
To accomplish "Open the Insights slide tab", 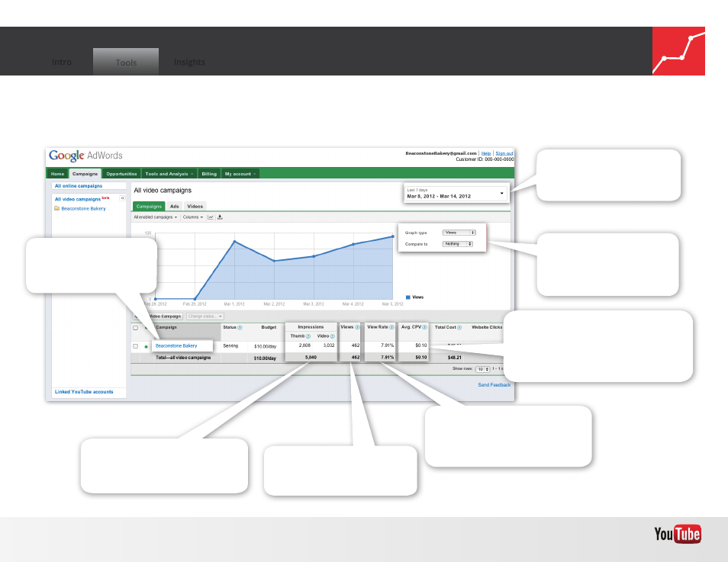I will tap(189, 63).
